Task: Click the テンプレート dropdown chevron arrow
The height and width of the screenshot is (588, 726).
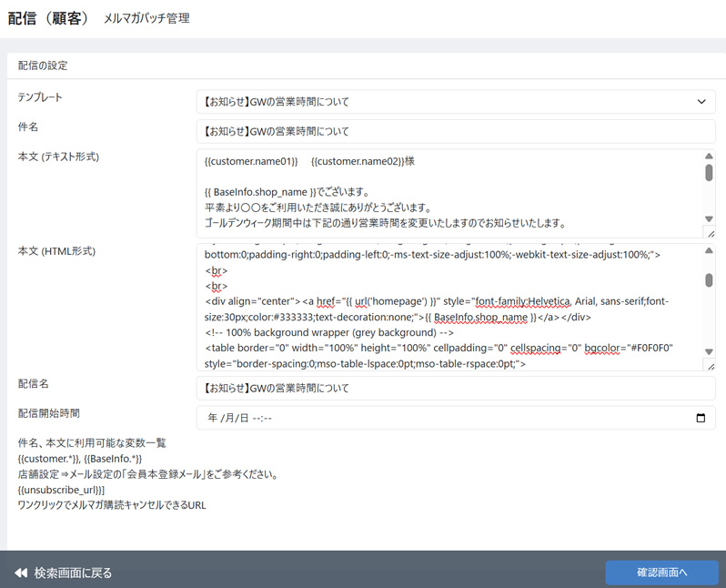Action: (x=701, y=101)
